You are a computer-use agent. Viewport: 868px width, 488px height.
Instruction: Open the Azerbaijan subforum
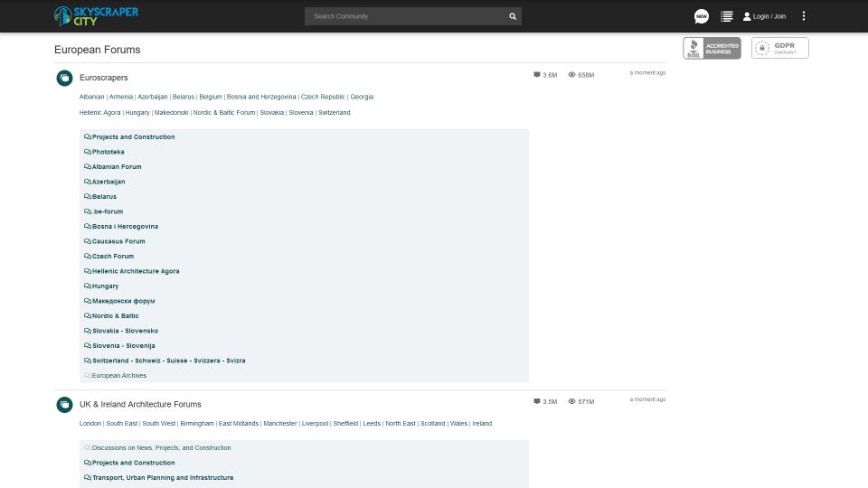coord(108,182)
